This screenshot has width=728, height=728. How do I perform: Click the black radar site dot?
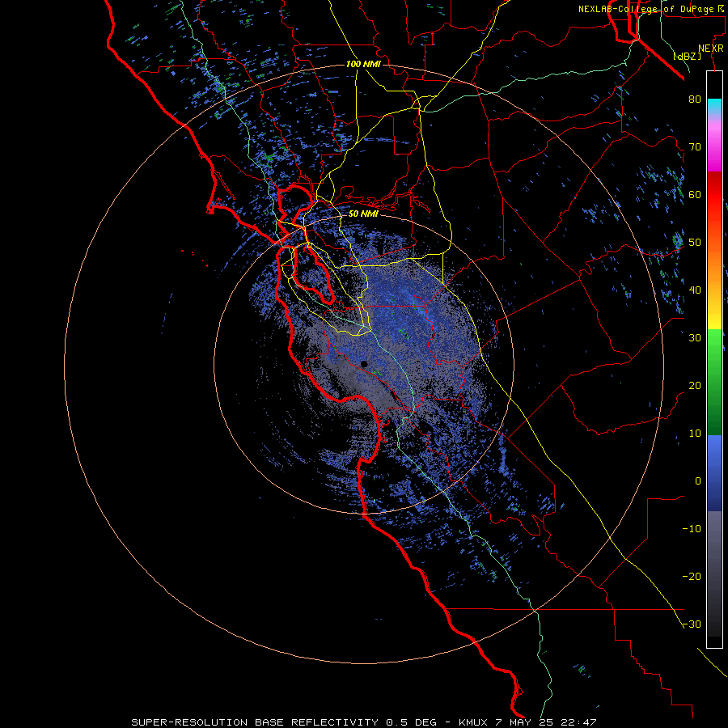[364, 364]
